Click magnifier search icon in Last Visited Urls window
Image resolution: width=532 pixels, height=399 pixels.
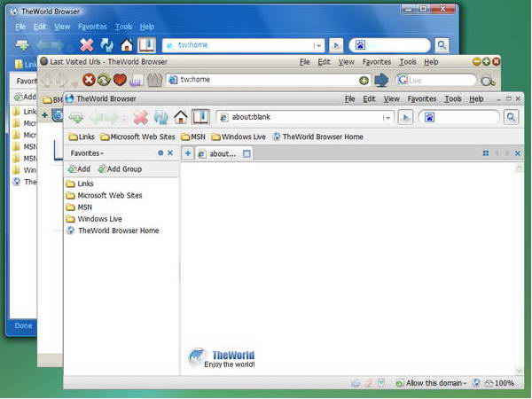(488, 81)
